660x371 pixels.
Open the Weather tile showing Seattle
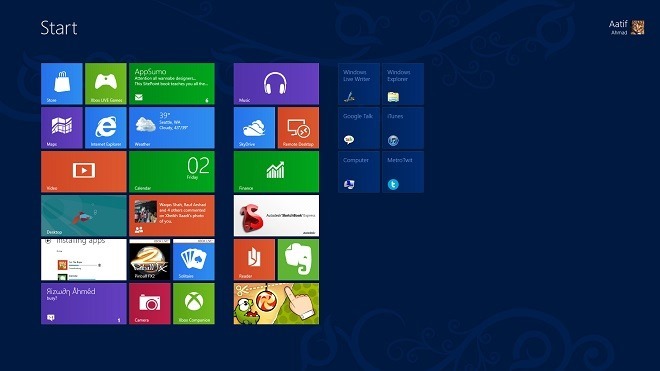click(x=172, y=128)
